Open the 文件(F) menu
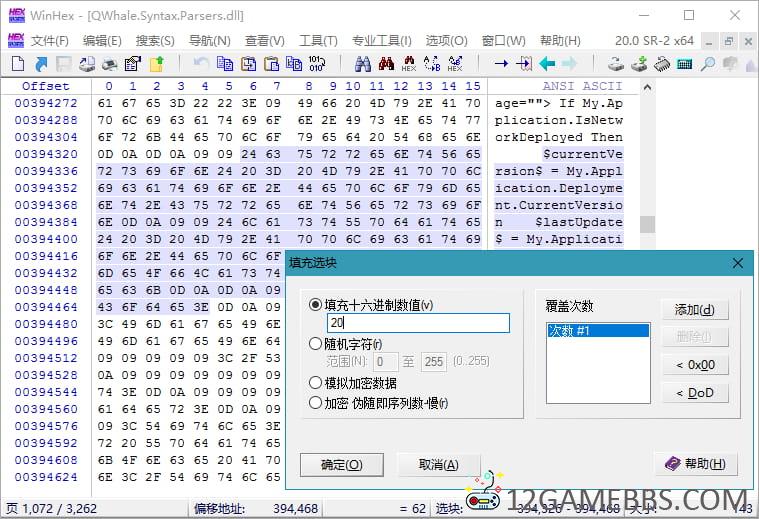 pyautogui.click(x=50, y=41)
